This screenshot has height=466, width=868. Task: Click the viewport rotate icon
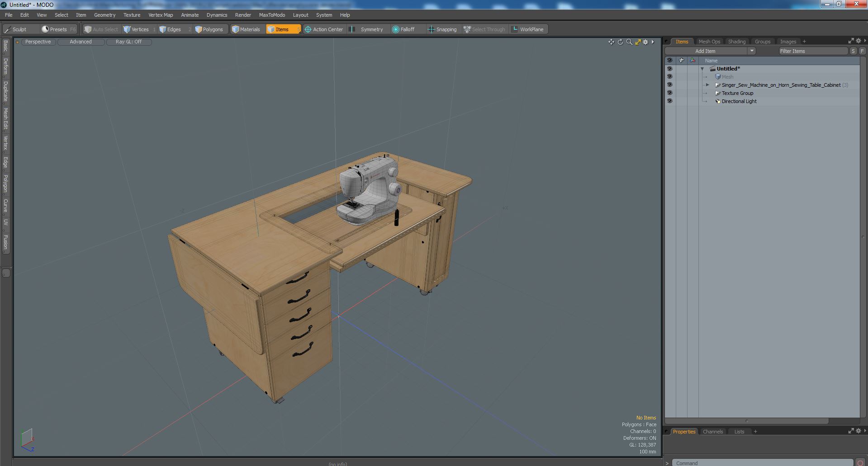620,42
